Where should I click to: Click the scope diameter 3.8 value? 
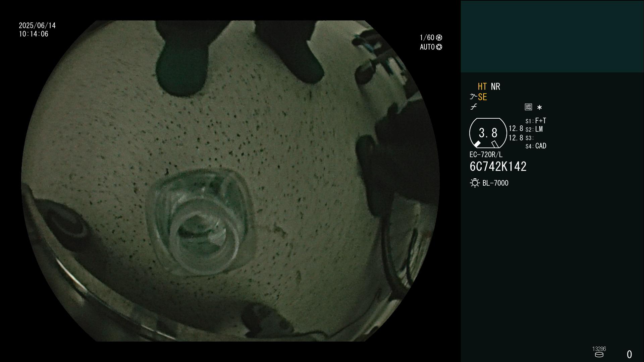(x=488, y=133)
